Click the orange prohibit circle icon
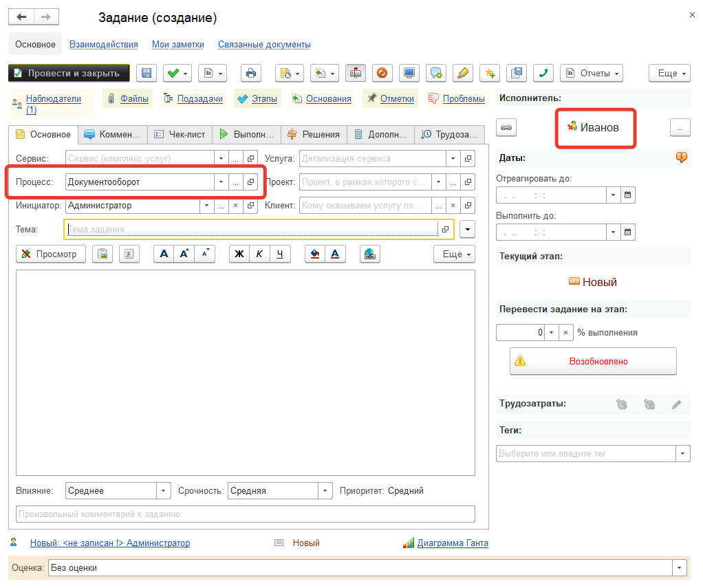This screenshot has height=588, width=703. coord(382,73)
